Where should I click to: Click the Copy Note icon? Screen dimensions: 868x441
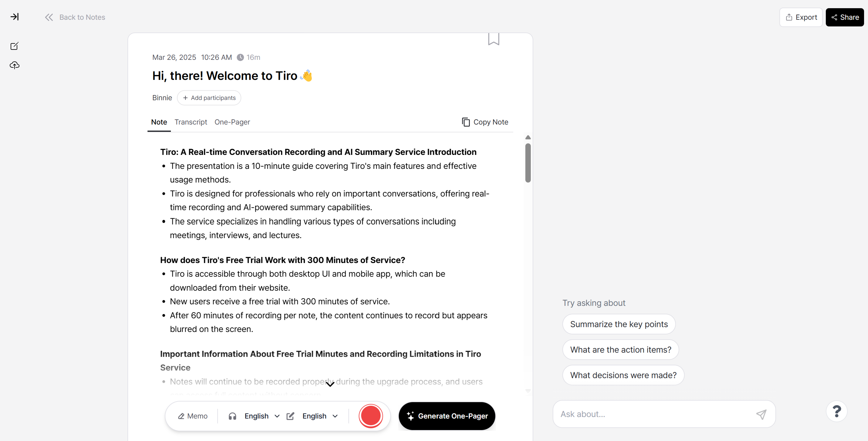466,122
